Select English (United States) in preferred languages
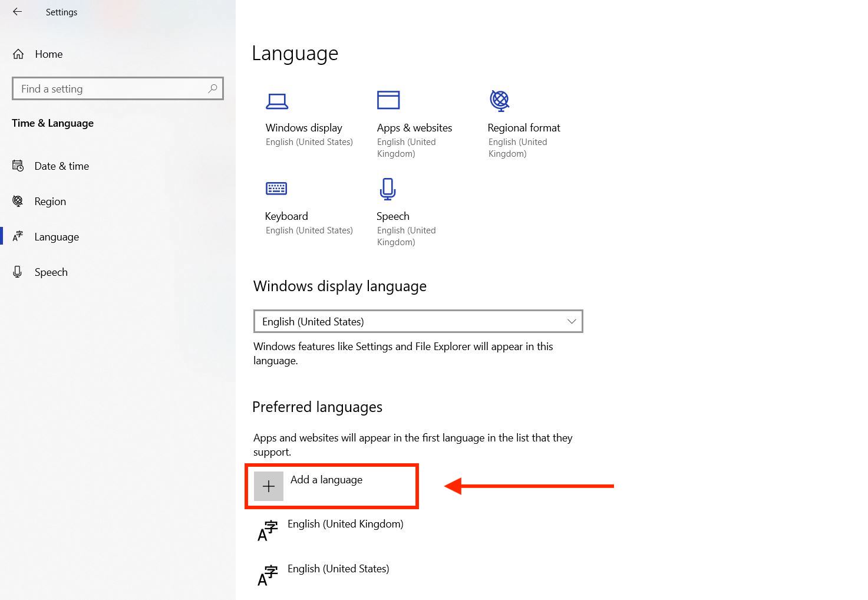This screenshot has height=600, width=868. pos(338,568)
